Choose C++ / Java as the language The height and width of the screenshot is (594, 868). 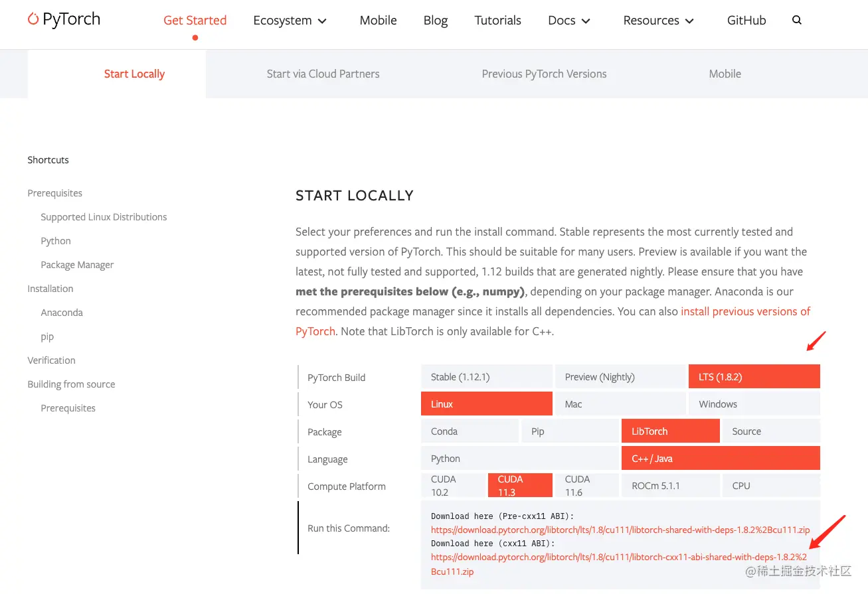721,458
